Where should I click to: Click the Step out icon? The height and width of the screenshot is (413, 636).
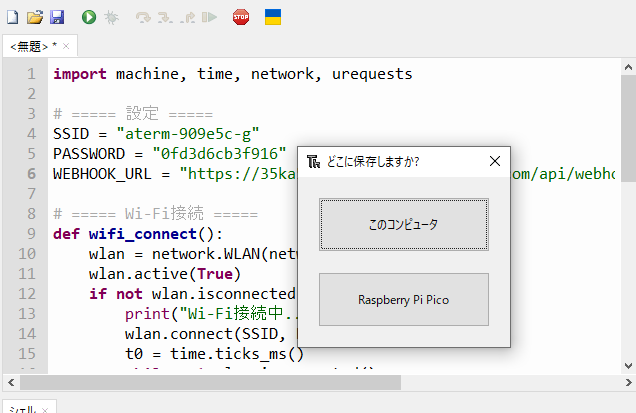187,17
